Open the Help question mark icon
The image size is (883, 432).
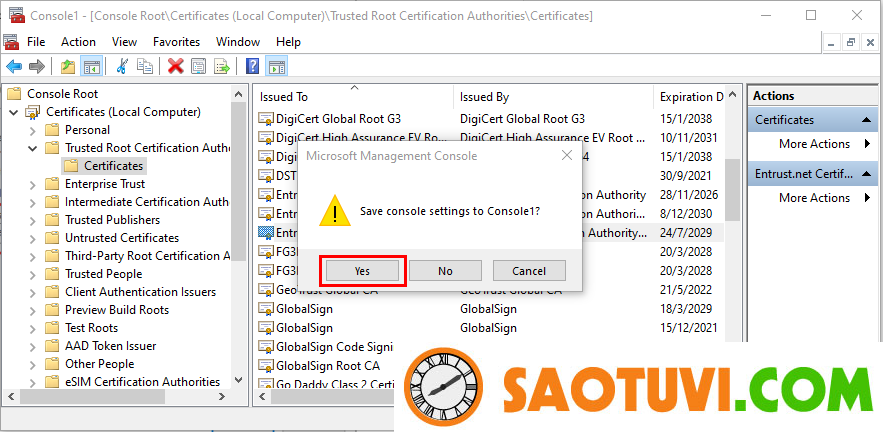point(253,67)
